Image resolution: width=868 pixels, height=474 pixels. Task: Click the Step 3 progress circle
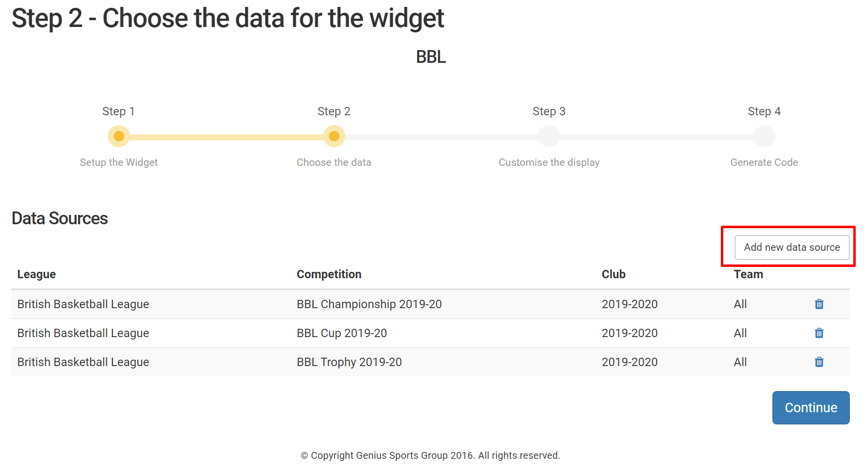coord(549,136)
